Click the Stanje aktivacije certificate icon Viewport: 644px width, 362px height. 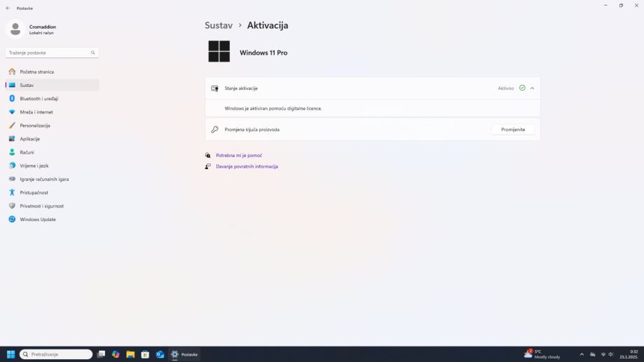point(214,88)
